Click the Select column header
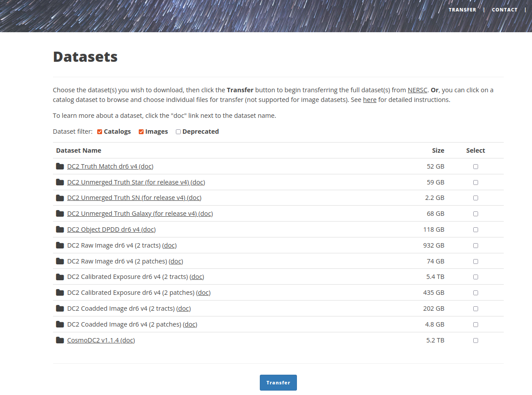The height and width of the screenshot is (395, 532). point(475,150)
